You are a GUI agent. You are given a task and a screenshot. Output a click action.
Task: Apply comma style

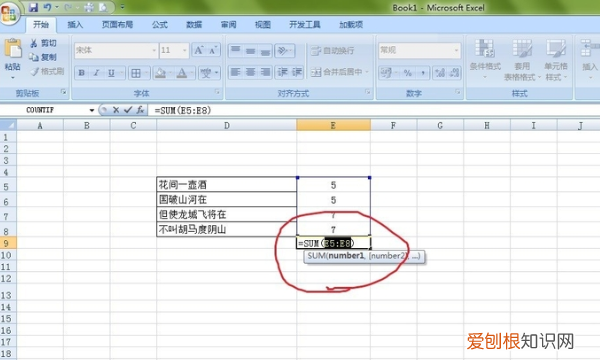[x=423, y=73]
